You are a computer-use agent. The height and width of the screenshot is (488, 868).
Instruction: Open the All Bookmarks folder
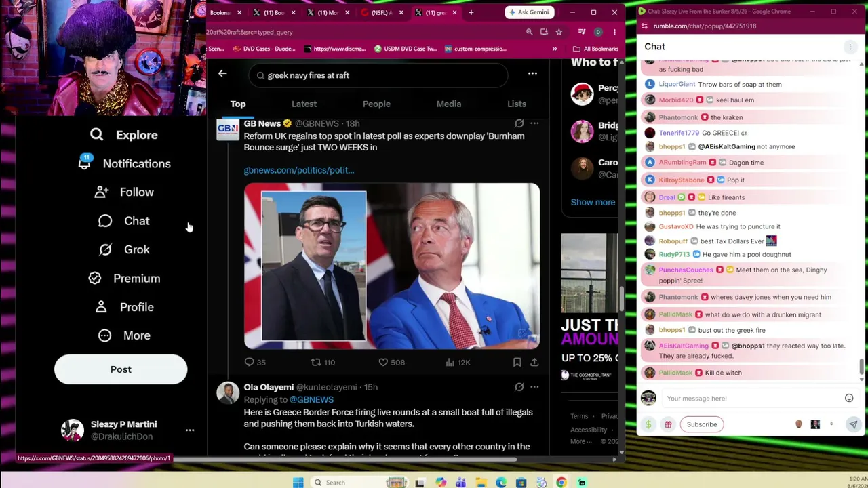click(x=596, y=49)
